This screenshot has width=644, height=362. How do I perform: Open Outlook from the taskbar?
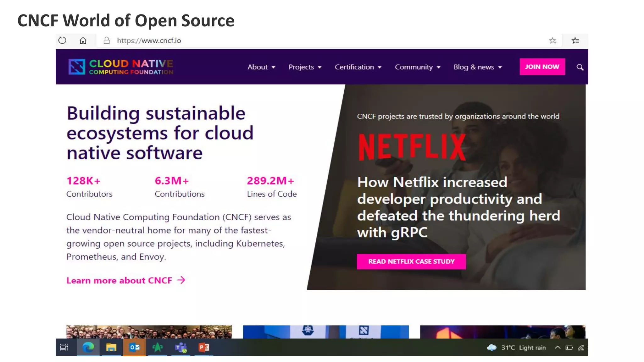pos(134,347)
